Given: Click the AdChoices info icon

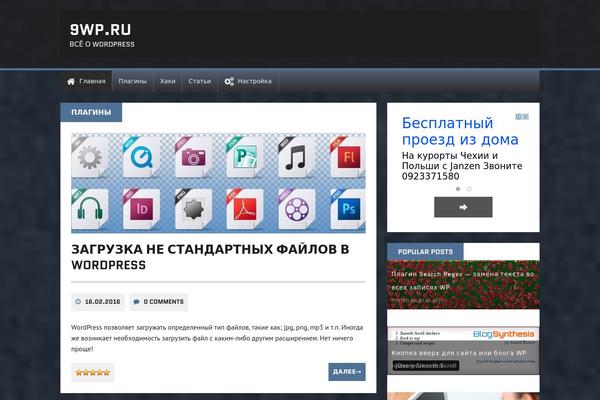Looking at the screenshot, I should [519, 116].
